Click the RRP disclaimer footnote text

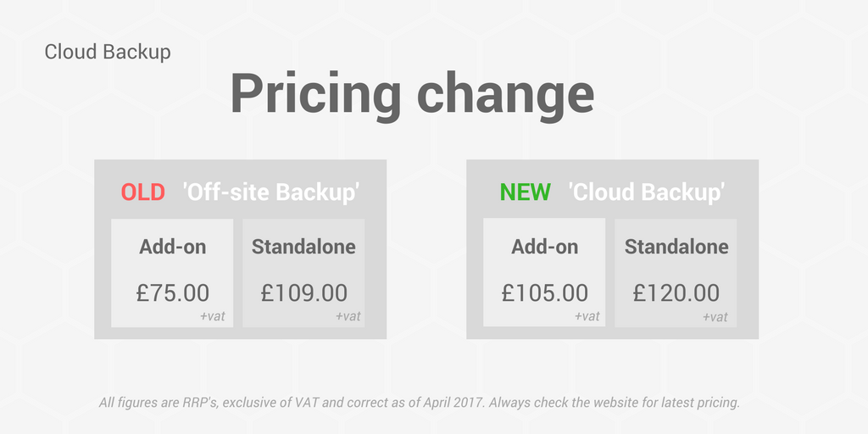click(x=420, y=403)
